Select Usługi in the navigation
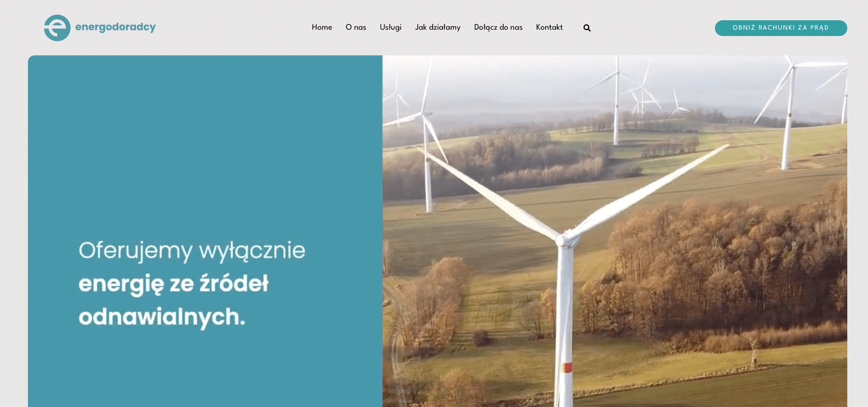The width and height of the screenshot is (868, 407). pos(390,27)
